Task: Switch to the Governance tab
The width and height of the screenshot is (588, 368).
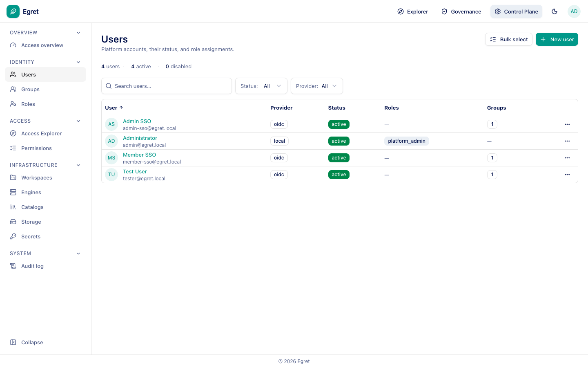Action: (461, 11)
